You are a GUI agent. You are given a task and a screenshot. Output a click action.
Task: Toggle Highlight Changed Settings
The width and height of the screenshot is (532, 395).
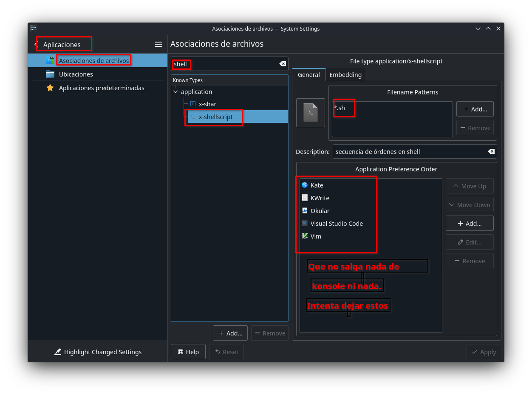(x=98, y=352)
